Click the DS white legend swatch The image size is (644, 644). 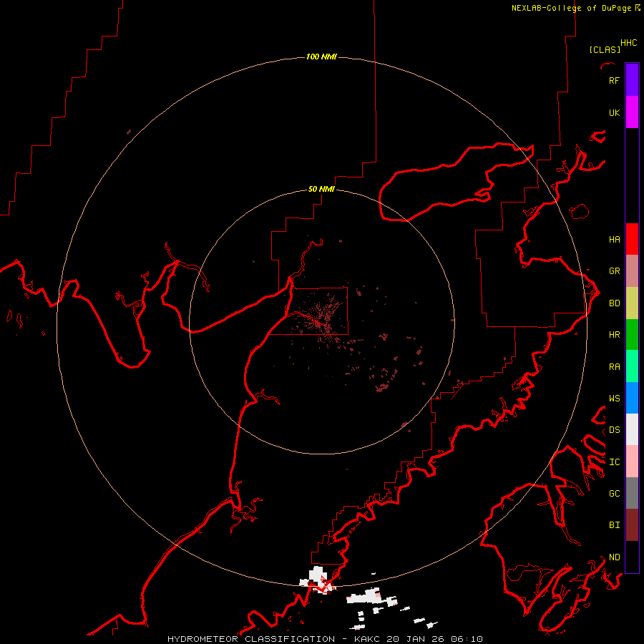click(632, 429)
